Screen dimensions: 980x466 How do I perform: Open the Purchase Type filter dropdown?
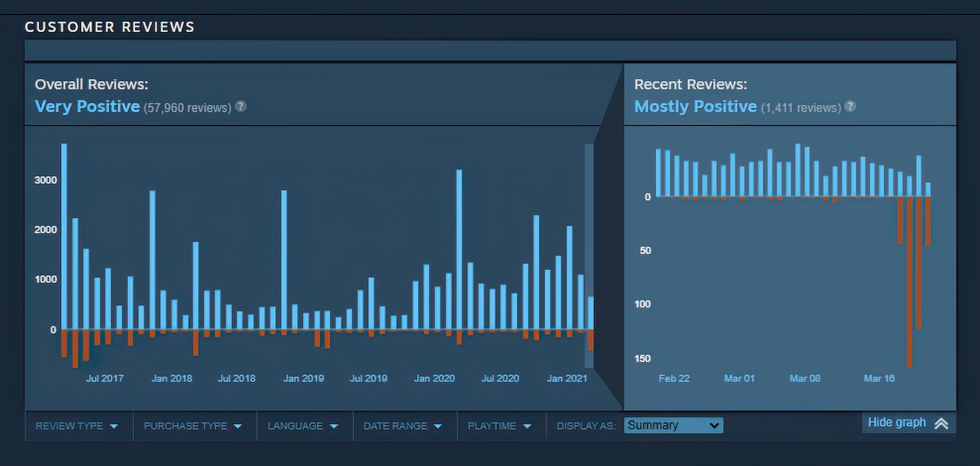click(x=193, y=426)
